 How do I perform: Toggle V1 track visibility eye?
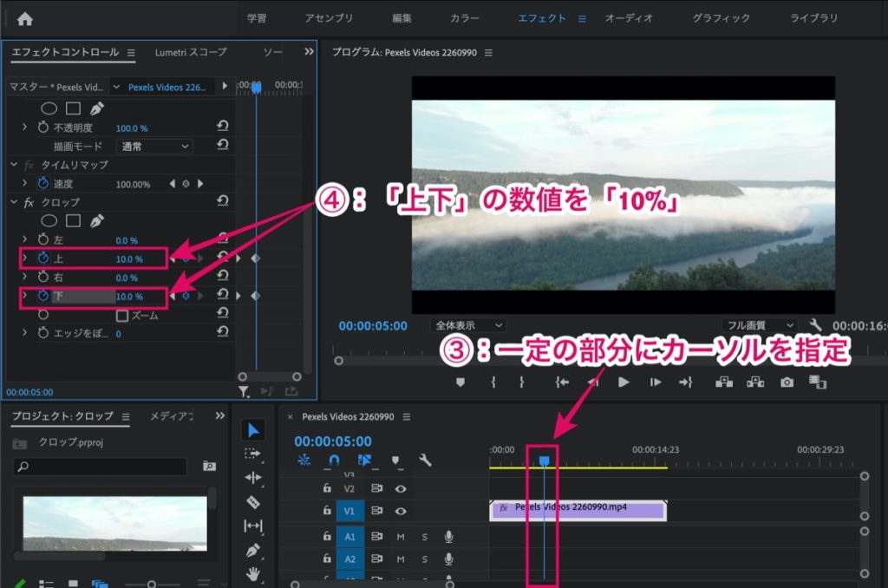tap(401, 511)
